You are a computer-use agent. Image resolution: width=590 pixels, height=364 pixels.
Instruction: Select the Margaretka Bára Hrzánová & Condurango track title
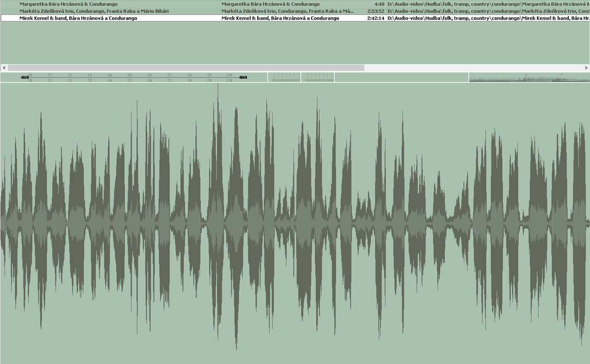(x=69, y=4)
